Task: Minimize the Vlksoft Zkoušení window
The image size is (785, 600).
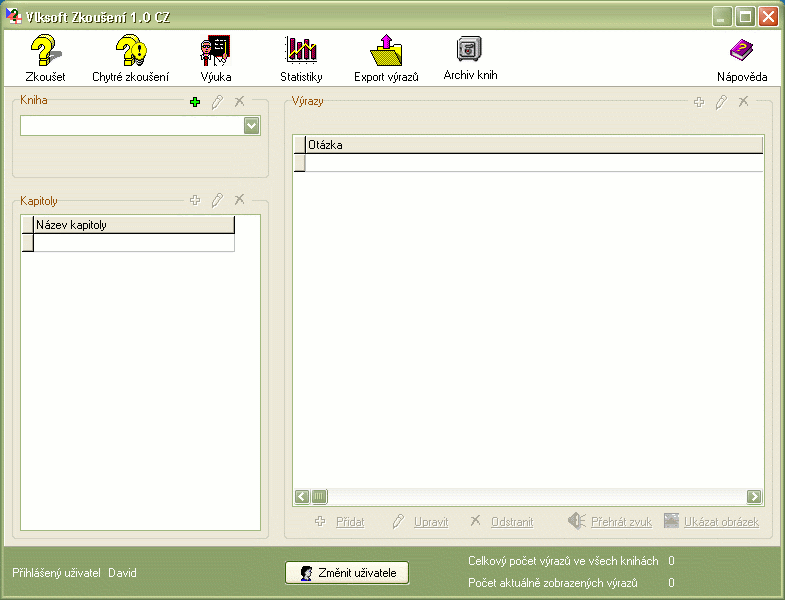Action: point(721,17)
